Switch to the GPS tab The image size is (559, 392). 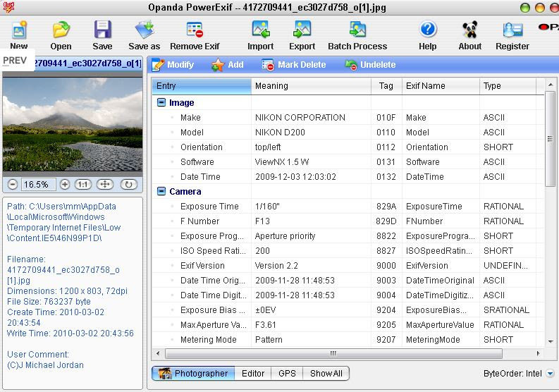click(x=287, y=374)
